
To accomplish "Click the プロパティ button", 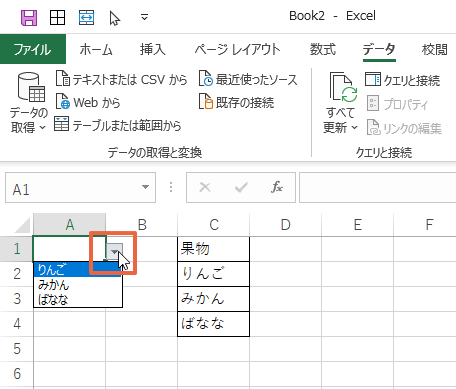I will (x=397, y=104).
